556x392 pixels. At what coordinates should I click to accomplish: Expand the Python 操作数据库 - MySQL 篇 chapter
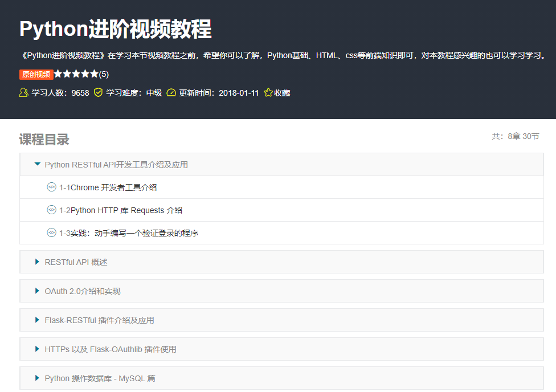281,378
